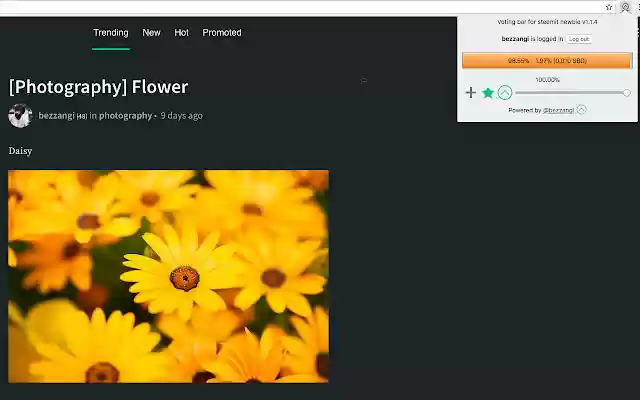
Task: Click the green star favorite icon
Action: coord(488,93)
